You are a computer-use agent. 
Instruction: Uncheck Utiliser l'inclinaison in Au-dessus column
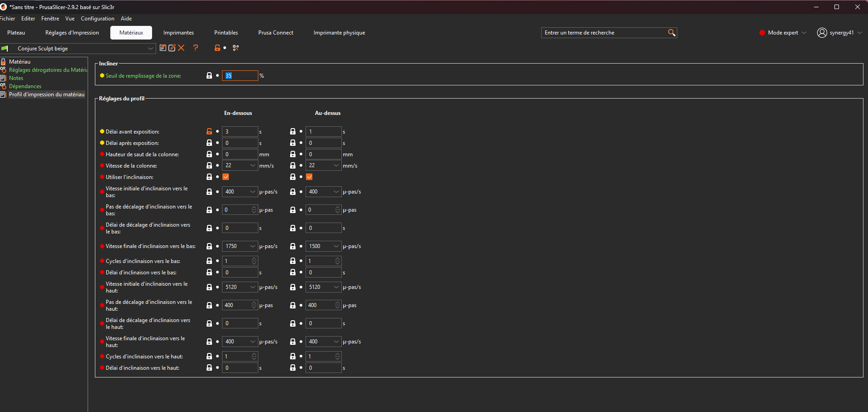coord(309,177)
